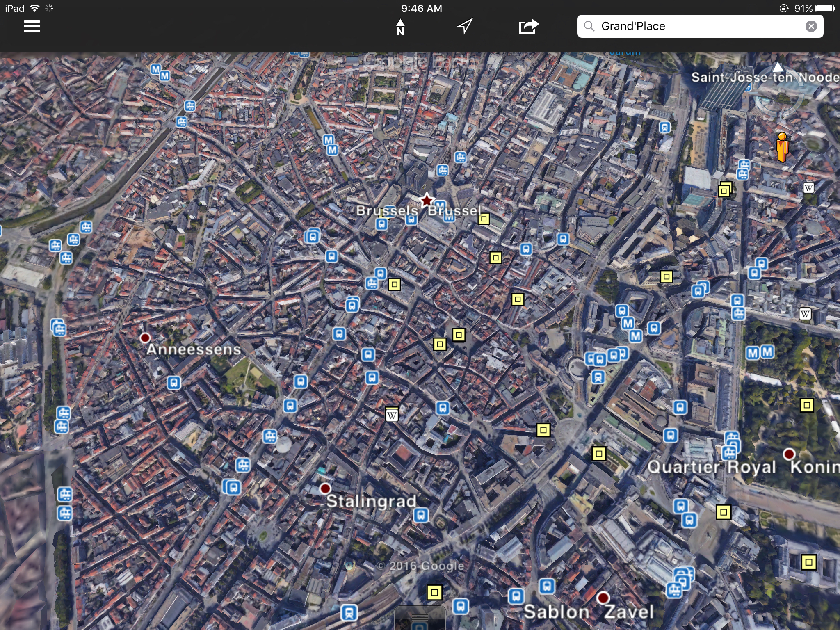
Task: Clear the Grand'Place search text
Action: coord(811,26)
